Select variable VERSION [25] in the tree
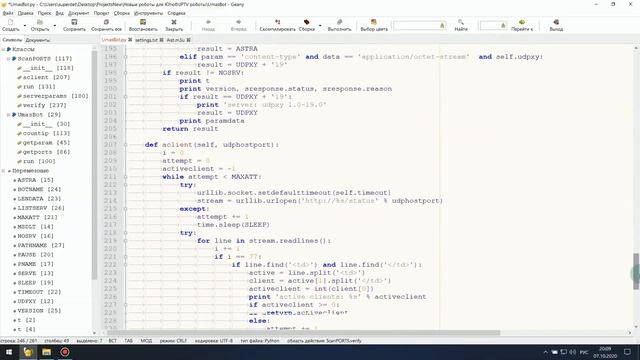Viewport: 640px width, 360px height. point(39,311)
